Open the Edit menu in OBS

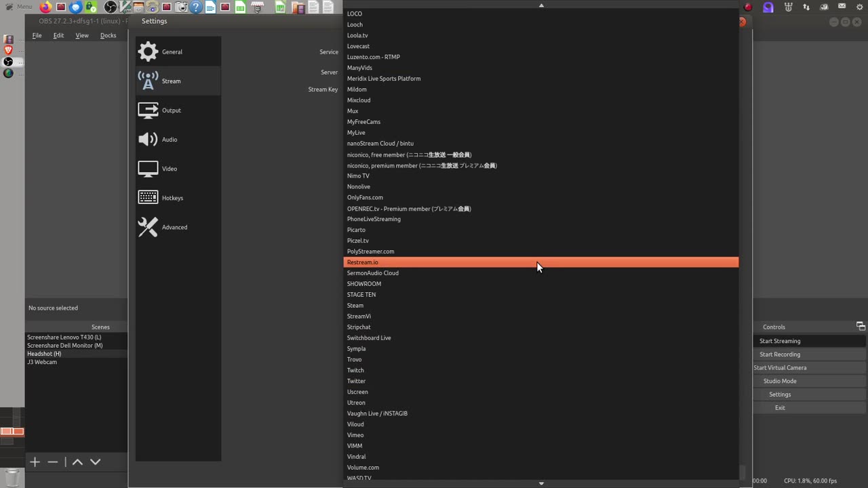coord(59,35)
